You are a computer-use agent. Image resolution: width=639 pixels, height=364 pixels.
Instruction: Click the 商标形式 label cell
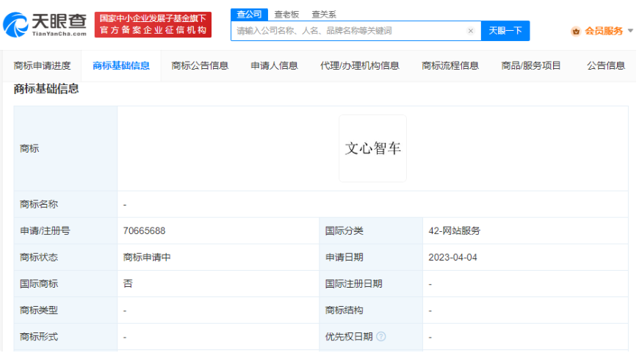pos(65,337)
